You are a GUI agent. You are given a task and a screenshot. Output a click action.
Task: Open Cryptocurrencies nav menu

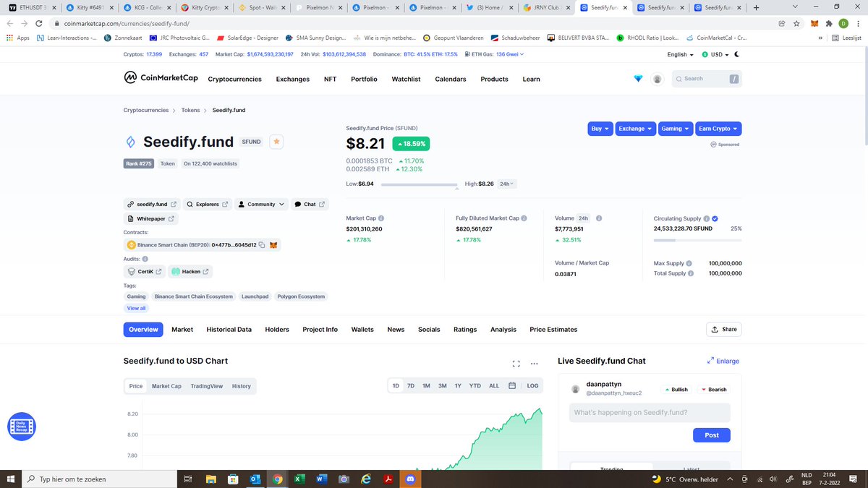[x=234, y=79]
